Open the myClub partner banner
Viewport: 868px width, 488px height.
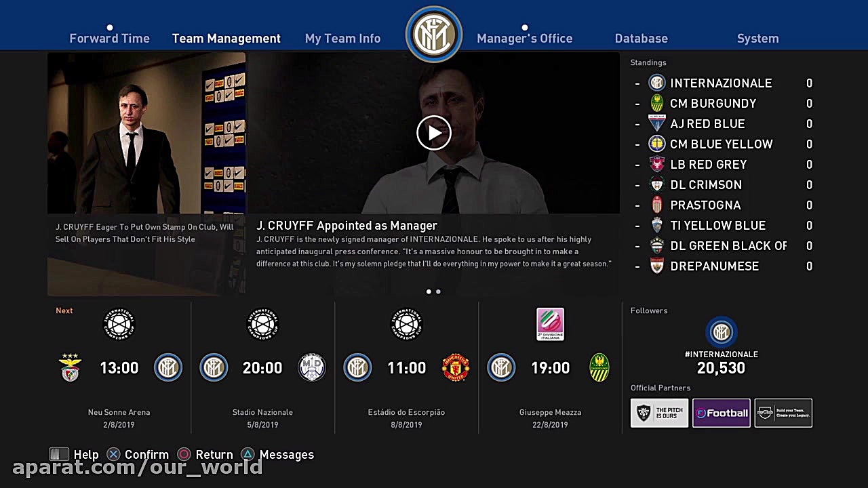pyautogui.click(x=783, y=413)
